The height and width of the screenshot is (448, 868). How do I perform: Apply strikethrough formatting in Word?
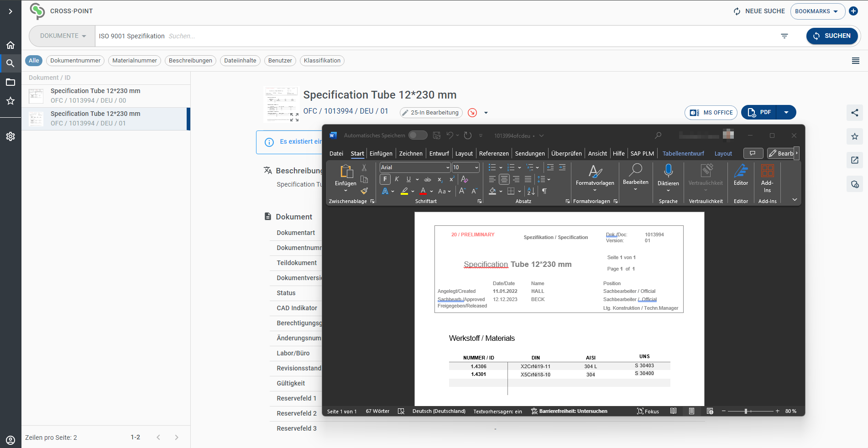tap(428, 179)
